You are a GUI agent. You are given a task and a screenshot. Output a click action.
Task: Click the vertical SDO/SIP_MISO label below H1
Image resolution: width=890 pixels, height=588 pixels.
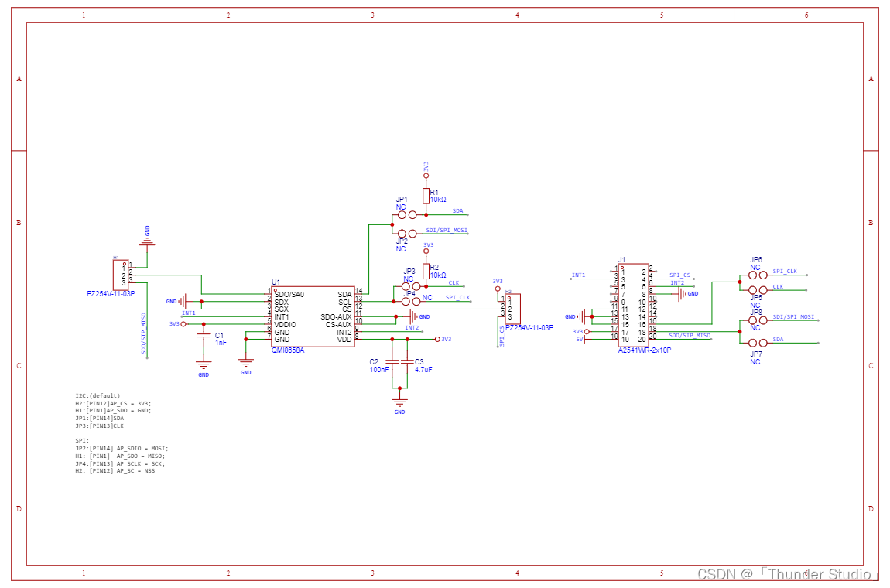(x=144, y=333)
